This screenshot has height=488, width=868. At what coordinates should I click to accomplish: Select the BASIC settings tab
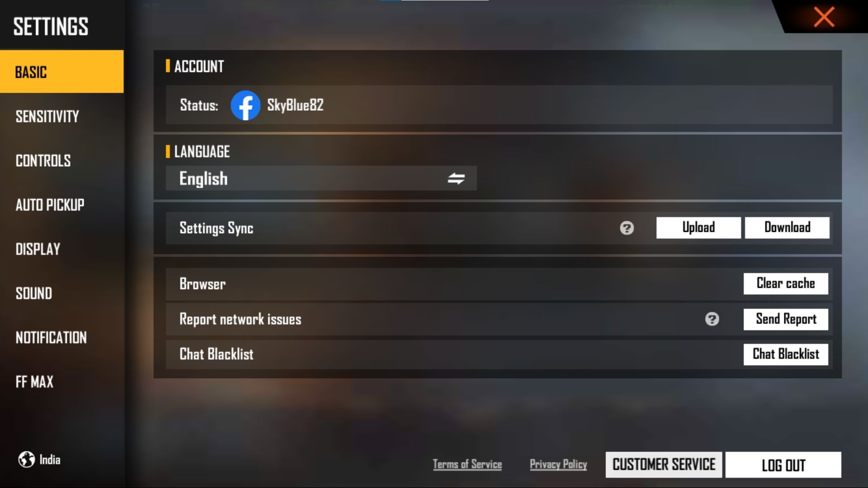61,71
